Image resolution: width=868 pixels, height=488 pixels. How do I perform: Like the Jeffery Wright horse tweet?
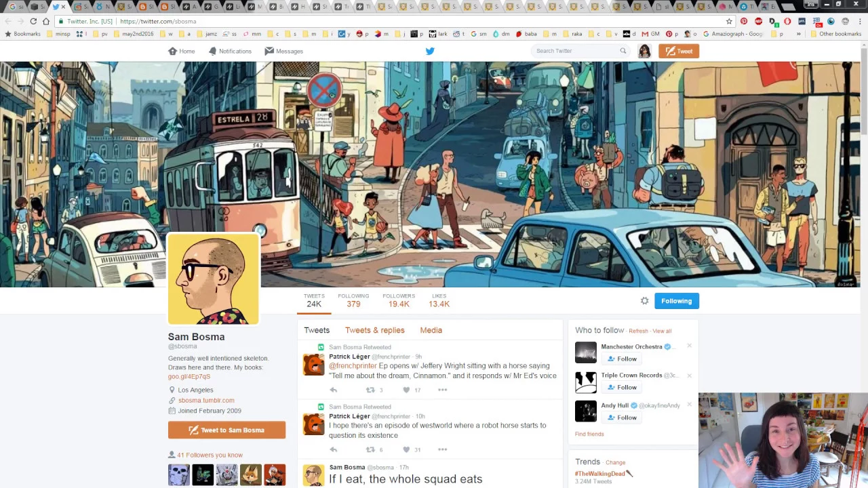(406, 390)
